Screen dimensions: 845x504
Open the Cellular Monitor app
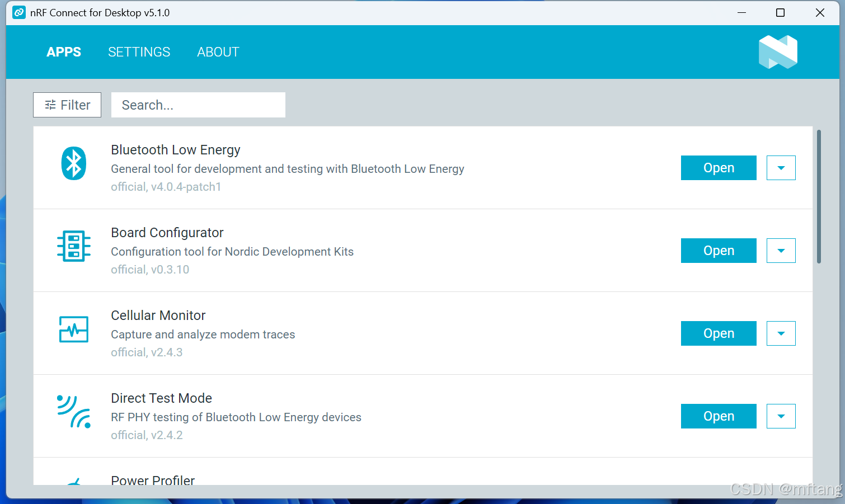719,333
